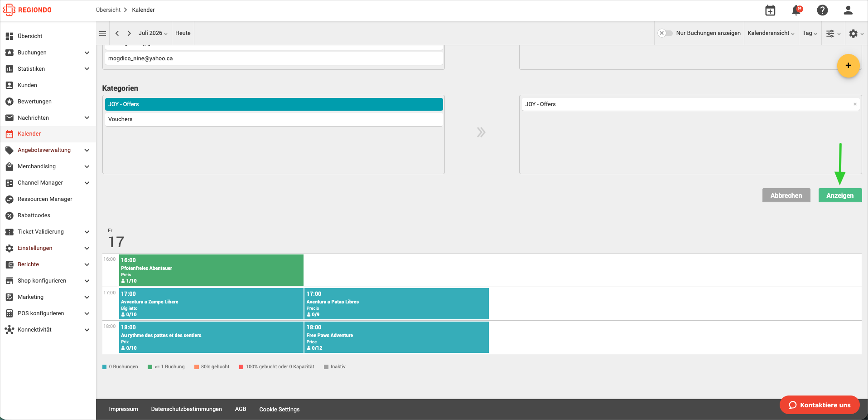Open the notifications bell
The height and width of the screenshot is (420, 868).
pos(796,10)
